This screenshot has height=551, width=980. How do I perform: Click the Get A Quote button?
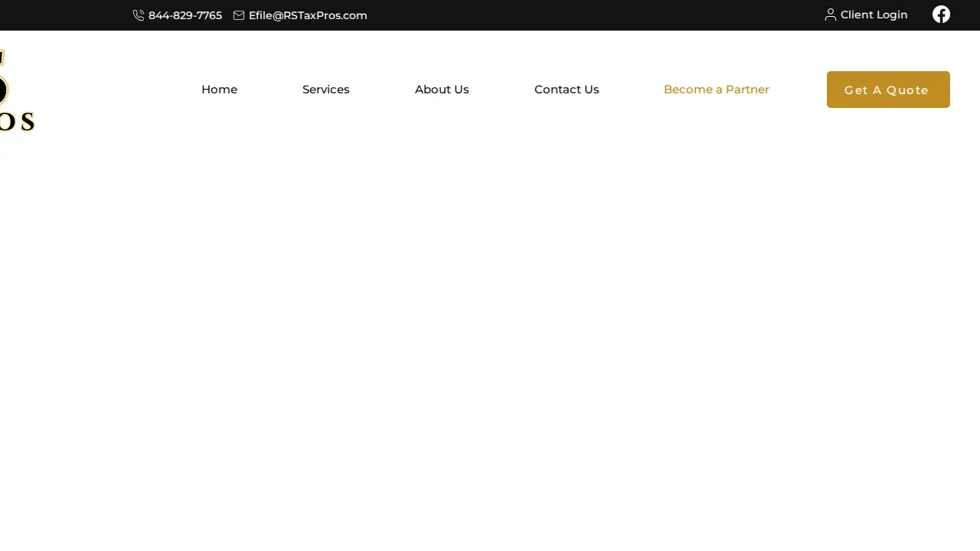coord(888,90)
